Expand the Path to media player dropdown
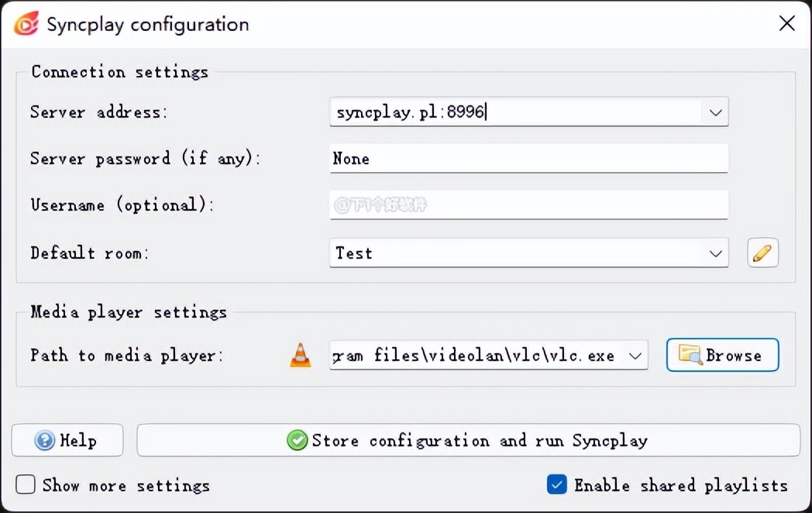 click(x=635, y=356)
